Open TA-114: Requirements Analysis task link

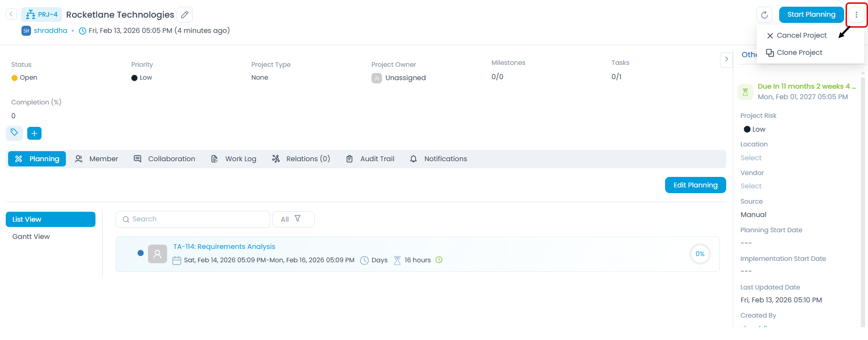(224, 247)
